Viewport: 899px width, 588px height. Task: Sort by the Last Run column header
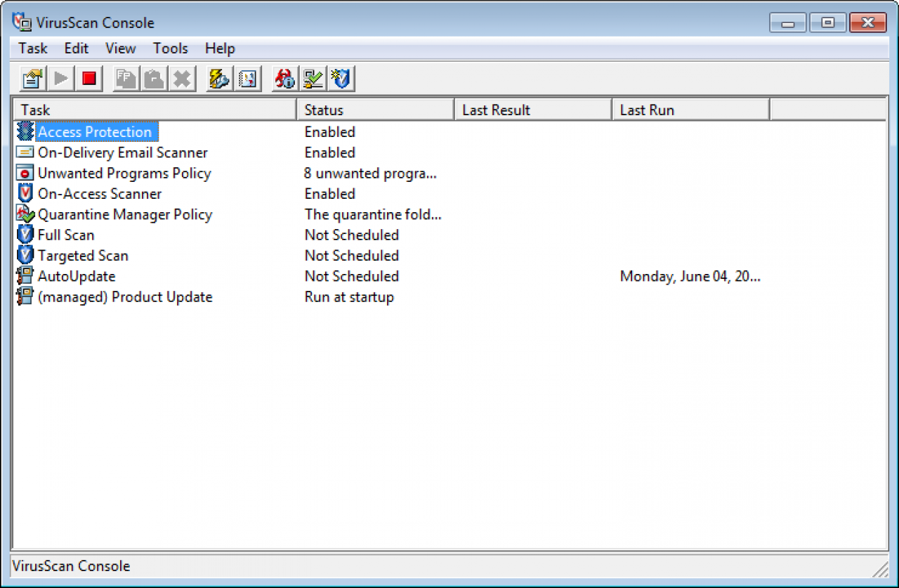coord(691,110)
